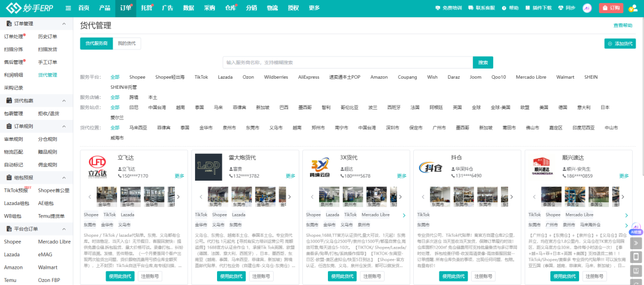Collapse the 订单规则 sidebar section
644x285 pixels.
point(64,126)
